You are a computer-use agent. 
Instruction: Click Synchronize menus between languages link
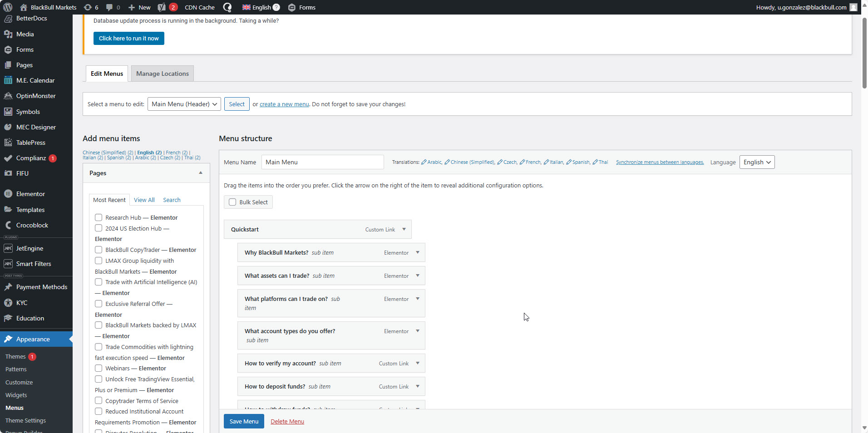pyautogui.click(x=660, y=162)
